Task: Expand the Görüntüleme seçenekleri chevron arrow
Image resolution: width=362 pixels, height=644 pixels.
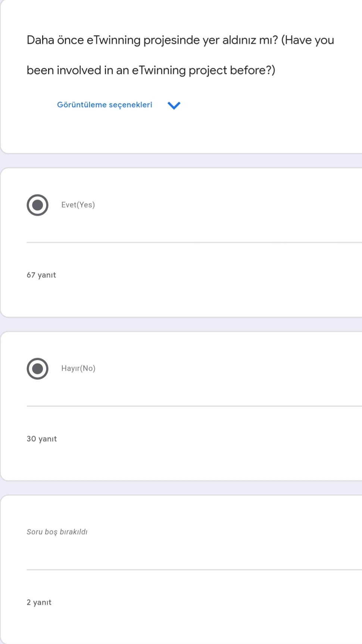Action: (174, 105)
